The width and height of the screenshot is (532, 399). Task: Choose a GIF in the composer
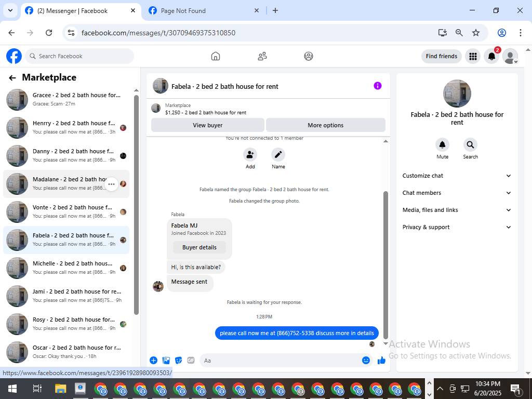pyautogui.click(x=191, y=361)
